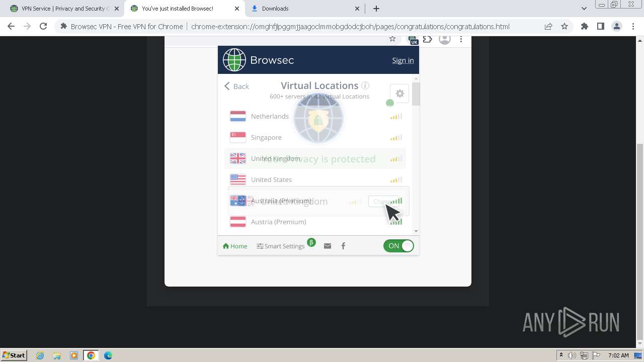Toggle the VPN ON switch
Viewport: 644px width, 362px height.
(398, 246)
